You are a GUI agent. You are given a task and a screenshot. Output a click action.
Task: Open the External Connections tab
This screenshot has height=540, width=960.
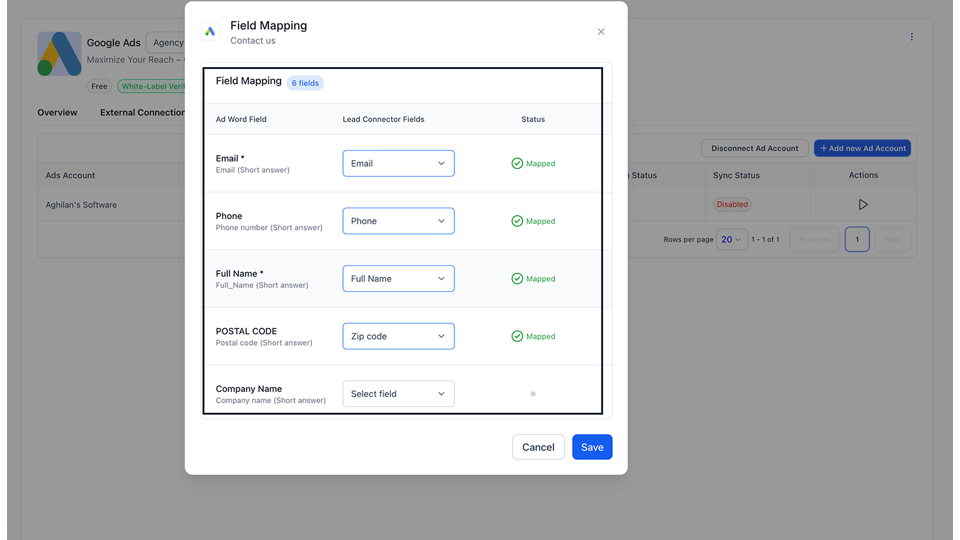tap(142, 113)
